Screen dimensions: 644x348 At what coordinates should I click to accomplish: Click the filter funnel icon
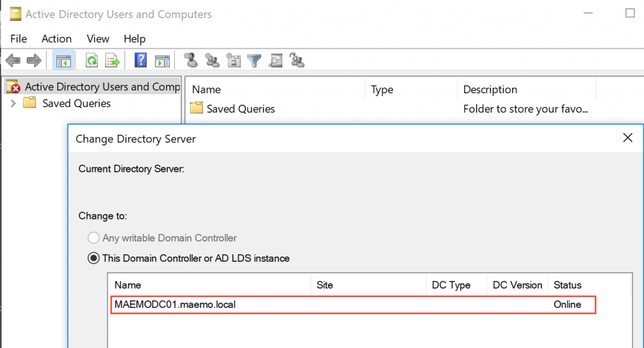click(254, 60)
